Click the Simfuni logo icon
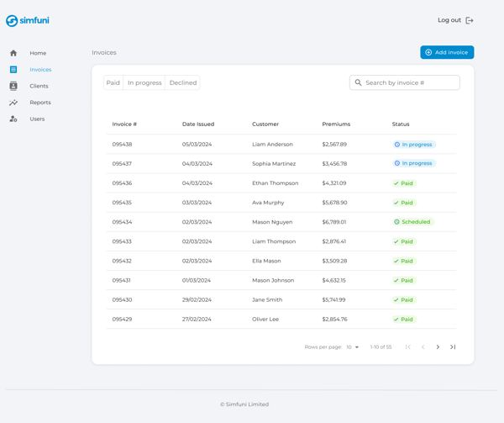Image resolution: width=504 pixels, height=423 pixels. coord(12,20)
